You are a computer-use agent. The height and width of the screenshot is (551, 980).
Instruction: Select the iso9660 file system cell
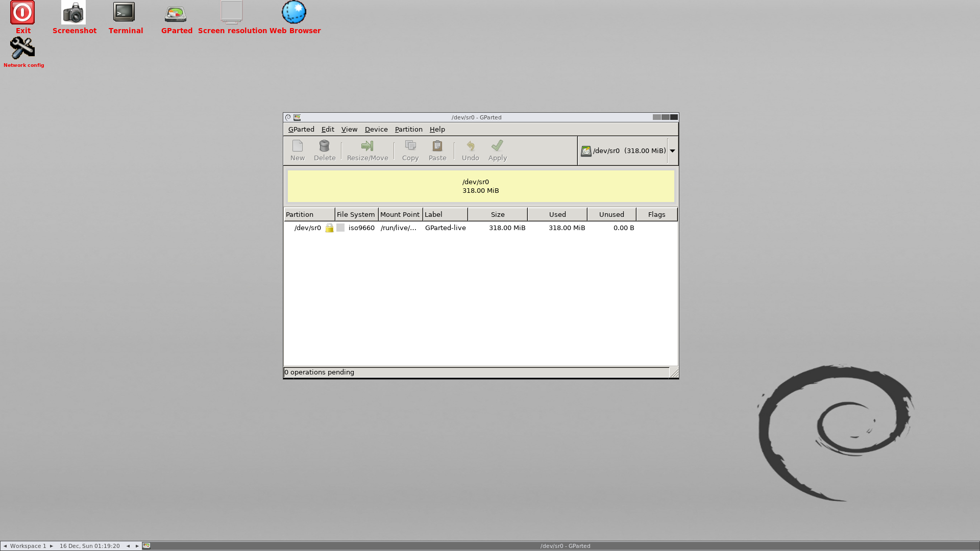(361, 228)
